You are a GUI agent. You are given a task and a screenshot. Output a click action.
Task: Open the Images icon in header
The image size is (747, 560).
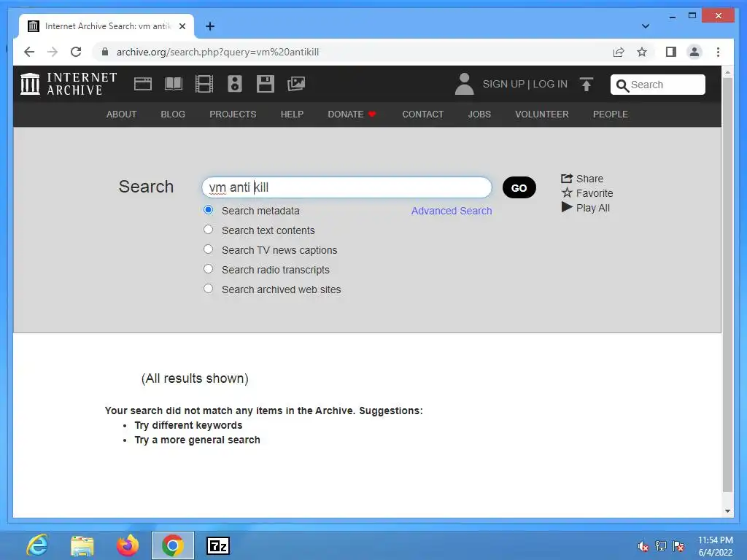pos(296,84)
